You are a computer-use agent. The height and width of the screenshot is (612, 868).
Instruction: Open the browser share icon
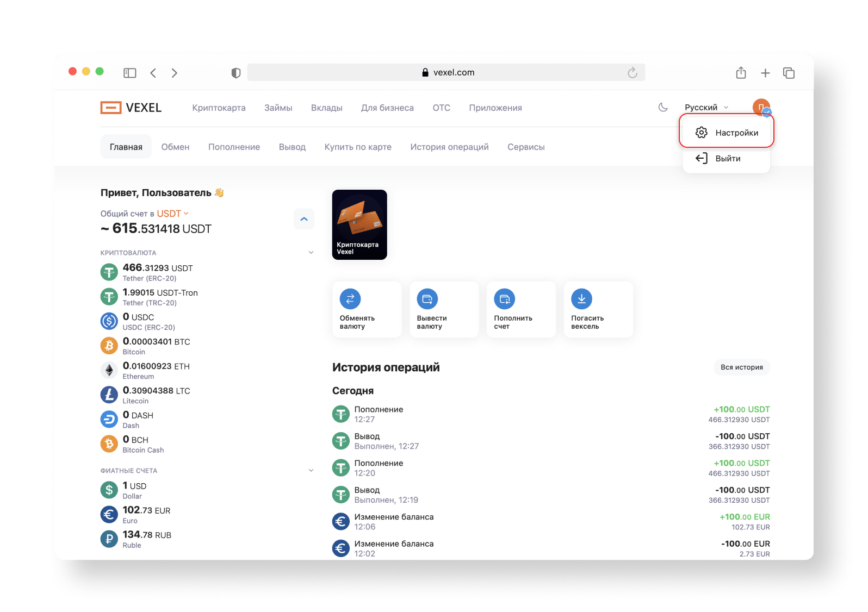(741, 72)
